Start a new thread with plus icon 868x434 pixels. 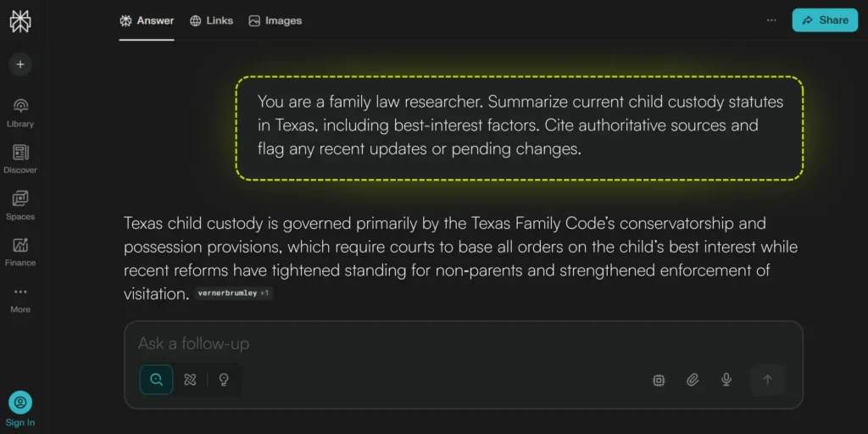click(20, 64)
